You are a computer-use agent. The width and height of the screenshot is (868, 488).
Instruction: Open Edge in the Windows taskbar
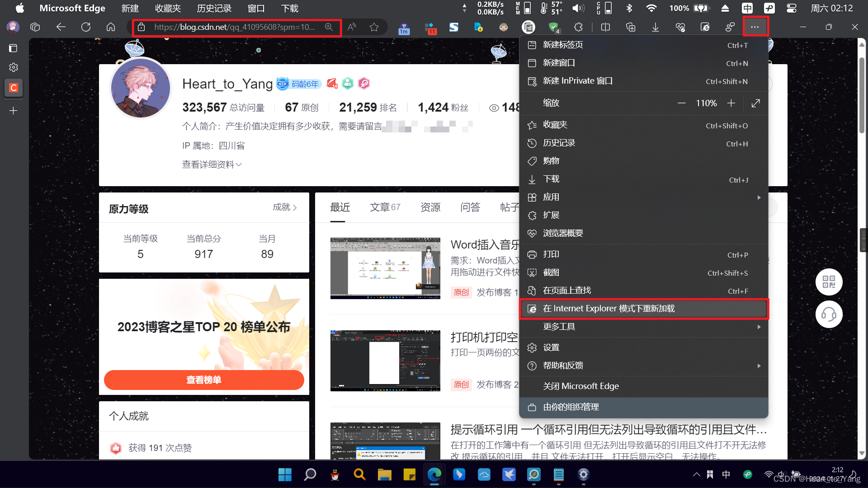pyautogui.click(x=434, y=474)
